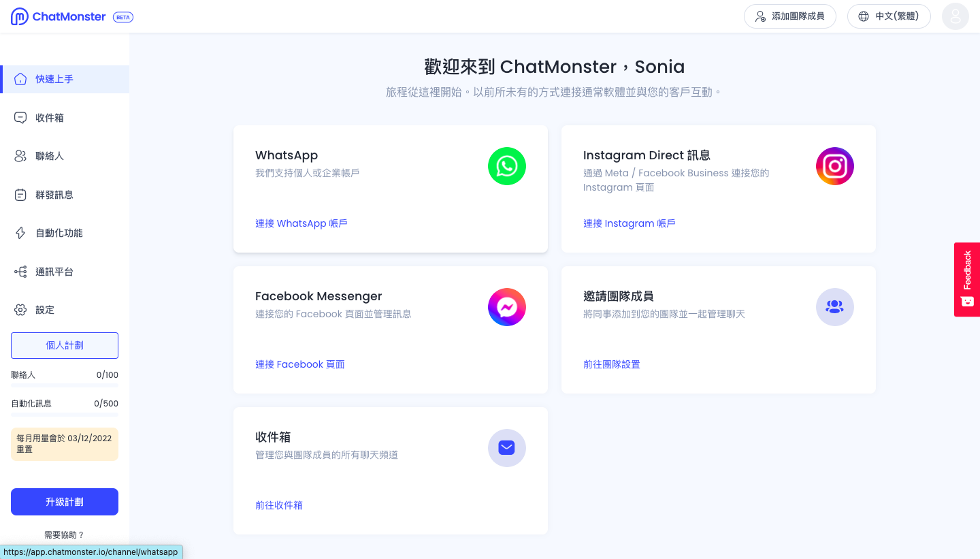
Task: Click the 通過 Meta / Facebook Business description text
Action: pos(676,180)
